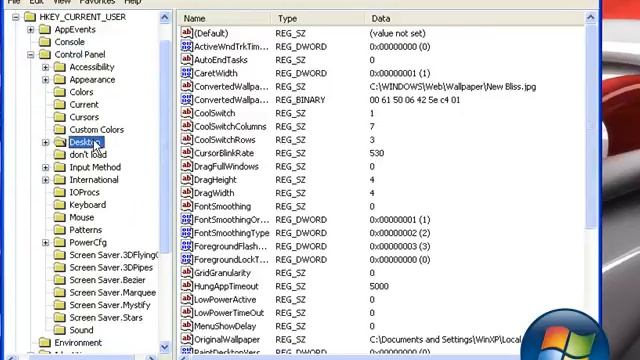Click the string icon of (Default) value
This screenshot has width=640, height=360.
(187, 33)
